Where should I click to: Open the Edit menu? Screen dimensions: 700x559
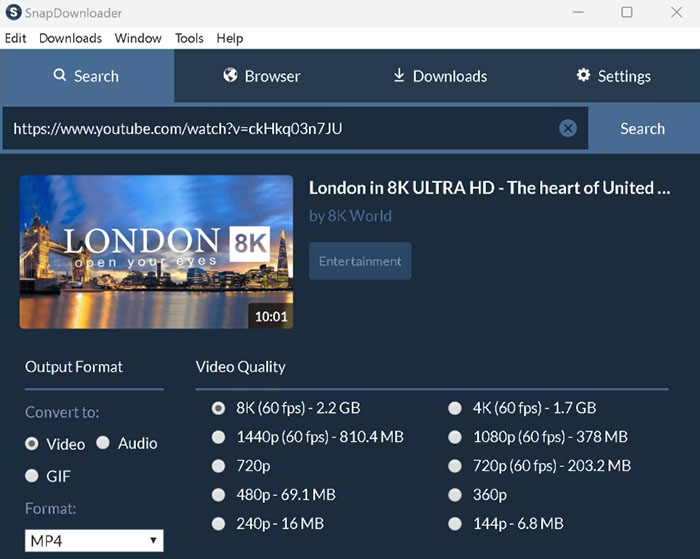click(16, 38)
